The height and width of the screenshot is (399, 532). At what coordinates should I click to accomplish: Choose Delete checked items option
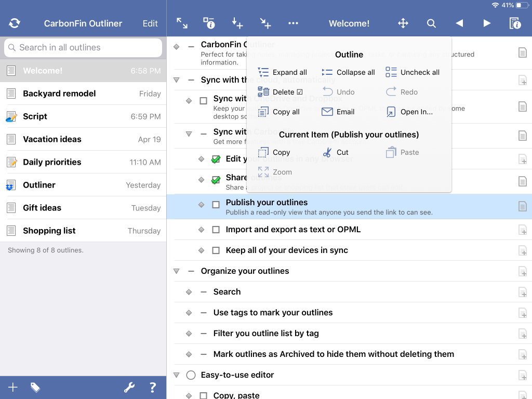coord(280,92)
